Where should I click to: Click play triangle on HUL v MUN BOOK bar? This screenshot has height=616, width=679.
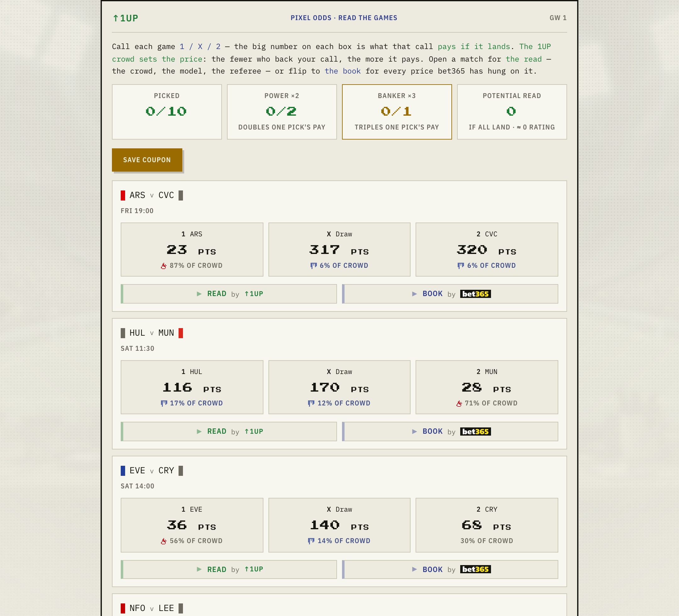click(415, 432)
